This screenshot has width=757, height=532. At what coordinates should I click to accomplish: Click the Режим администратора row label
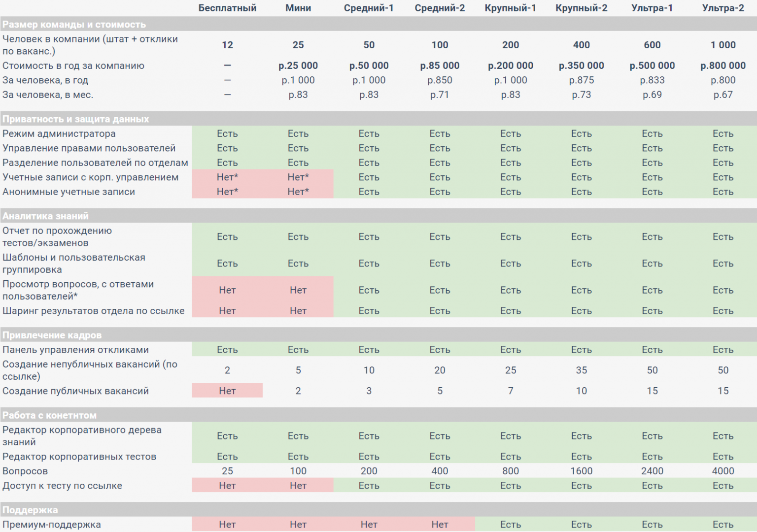click(x=59, y=133)
